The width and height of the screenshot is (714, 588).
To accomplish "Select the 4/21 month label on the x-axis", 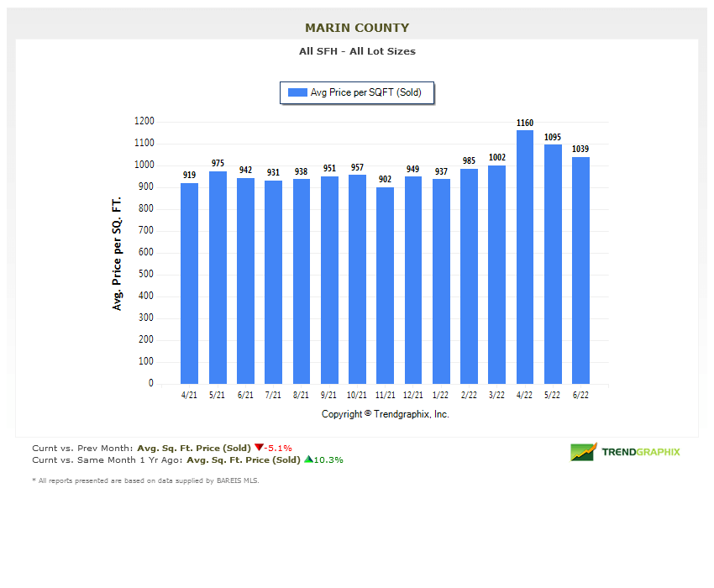I will [x=189, y=393].
